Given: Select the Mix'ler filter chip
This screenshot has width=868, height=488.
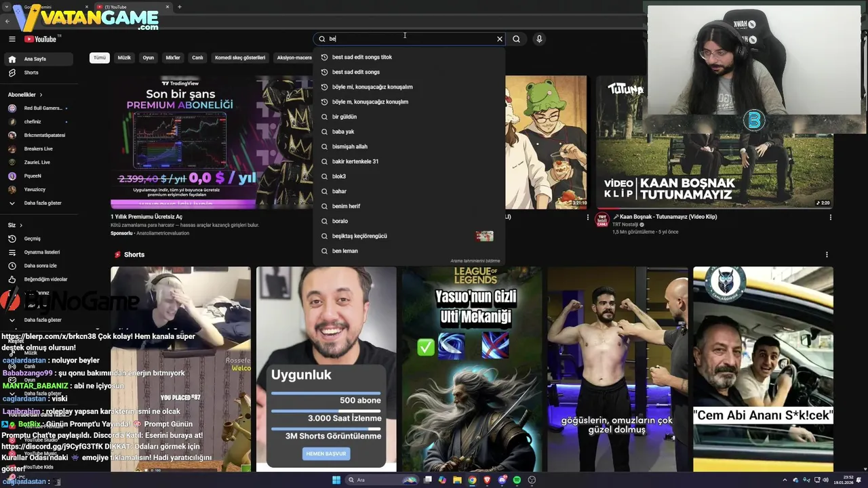Looking at the screenshot, I should 173,58.
